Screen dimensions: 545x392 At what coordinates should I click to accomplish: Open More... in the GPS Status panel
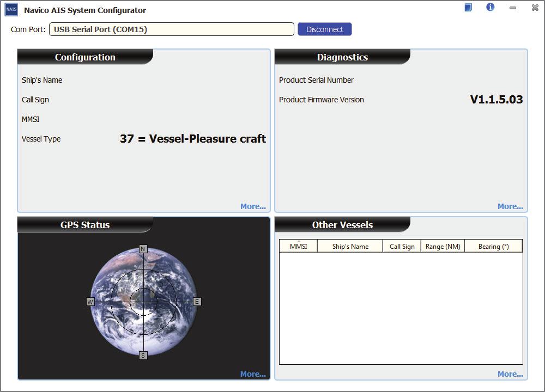pos(253,374)
